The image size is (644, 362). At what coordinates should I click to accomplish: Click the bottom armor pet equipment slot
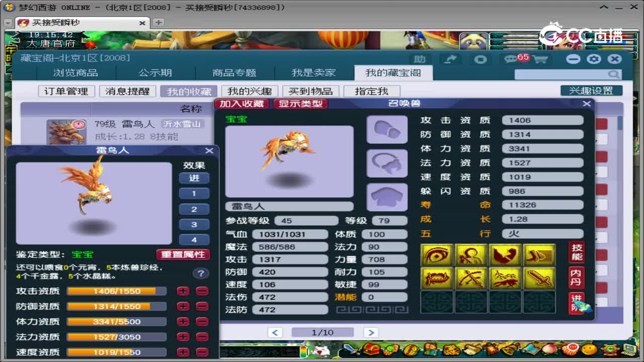pyautogui.click(x=387, y=197)
